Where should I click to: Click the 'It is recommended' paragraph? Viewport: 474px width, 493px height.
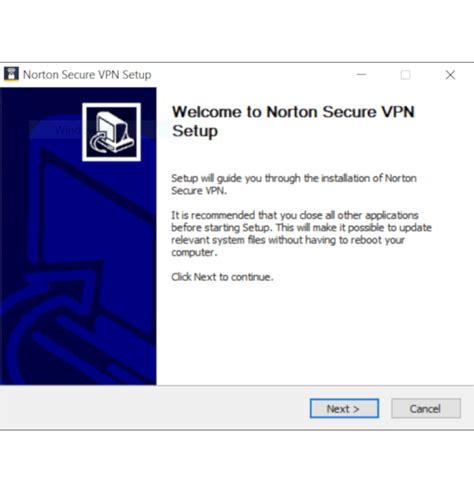click(301, 234)
